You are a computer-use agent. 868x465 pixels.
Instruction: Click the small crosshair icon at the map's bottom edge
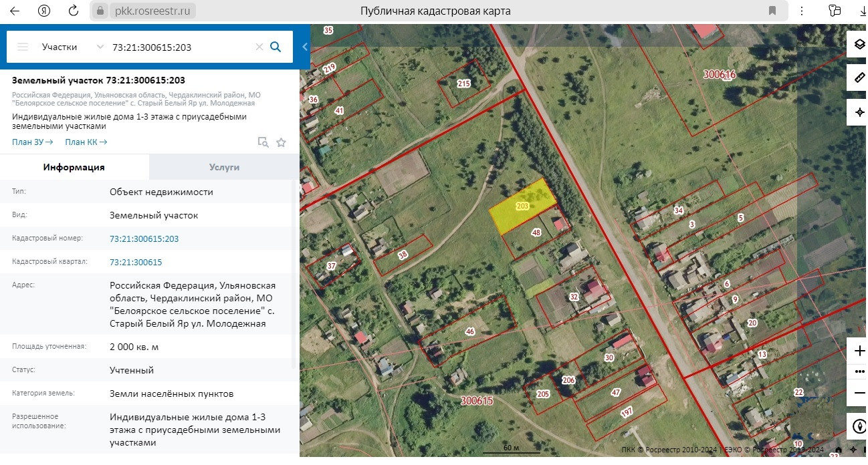tap(852, 450)
